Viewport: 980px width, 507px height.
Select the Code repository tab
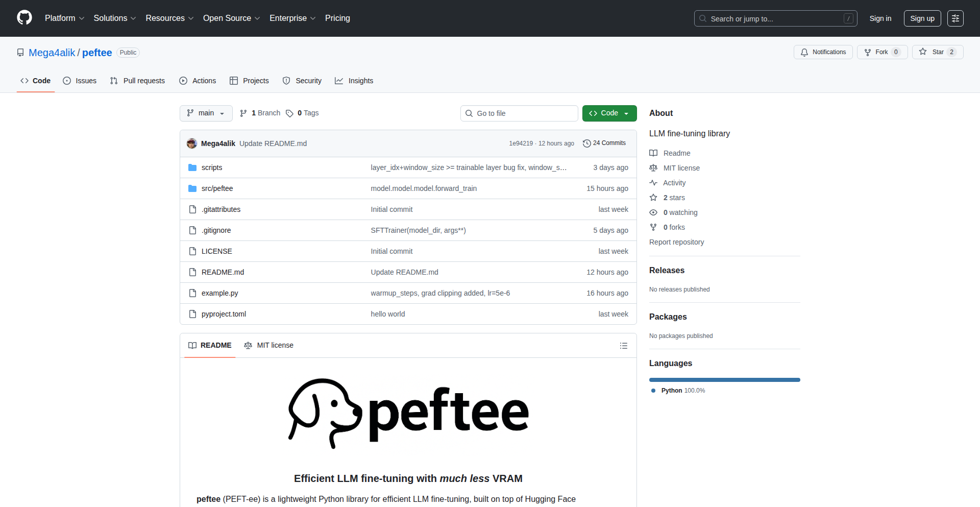click(x=36, y=81)
